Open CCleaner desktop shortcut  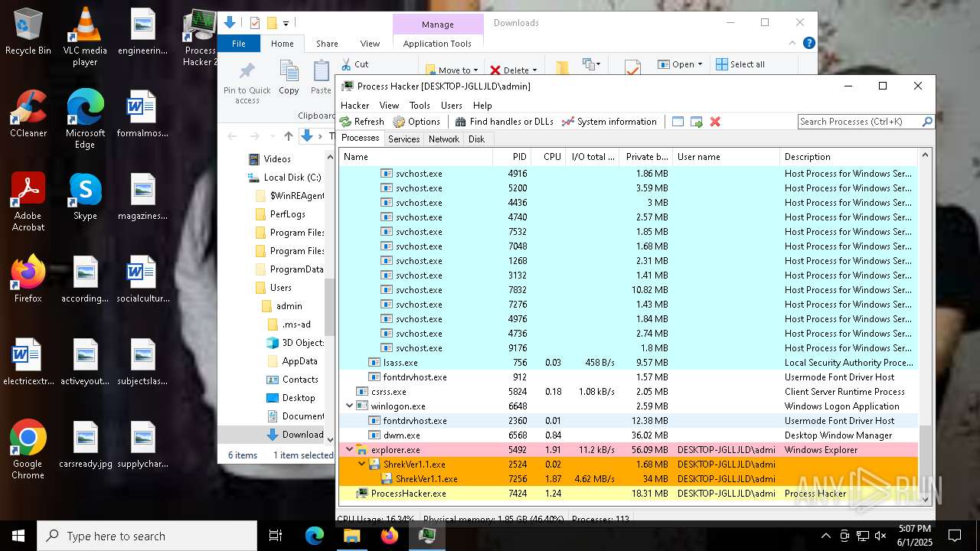pos(28,113)
